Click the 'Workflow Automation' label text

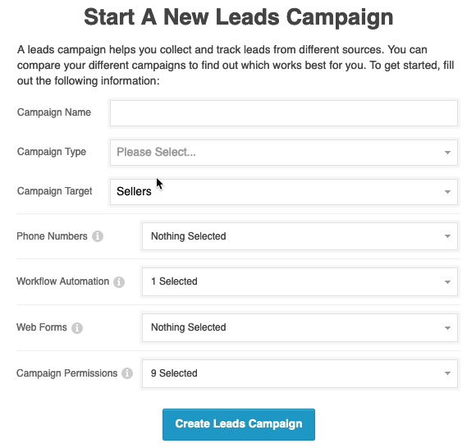click(63, 281)
